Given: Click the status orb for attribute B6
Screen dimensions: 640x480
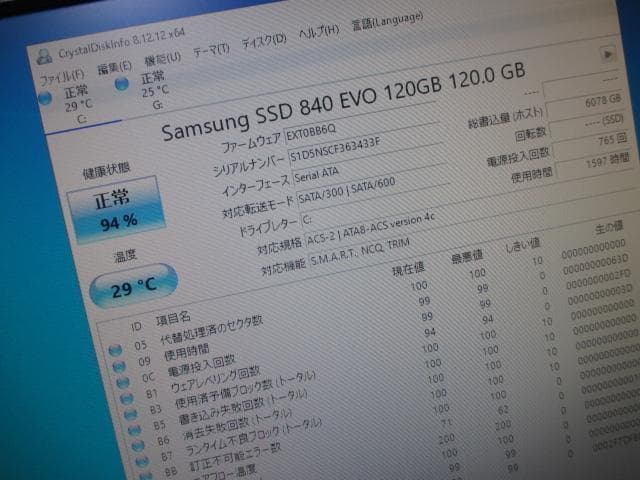Looking at the screenshot, I should point(138,446).
